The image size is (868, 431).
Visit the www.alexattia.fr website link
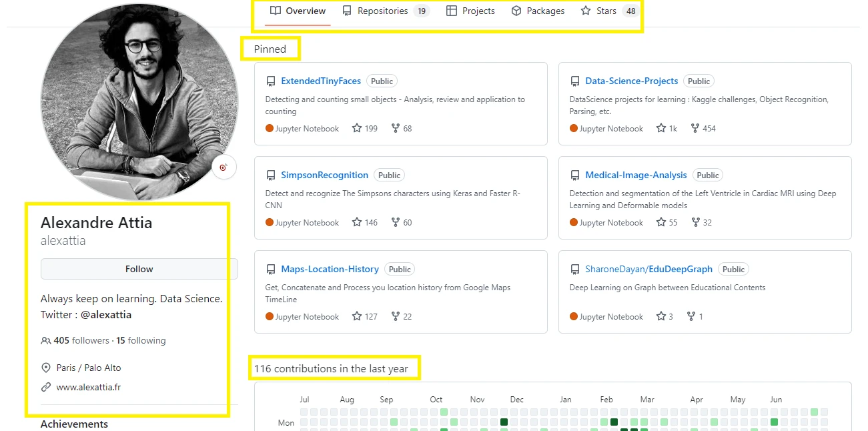click(x=89, y=387)
